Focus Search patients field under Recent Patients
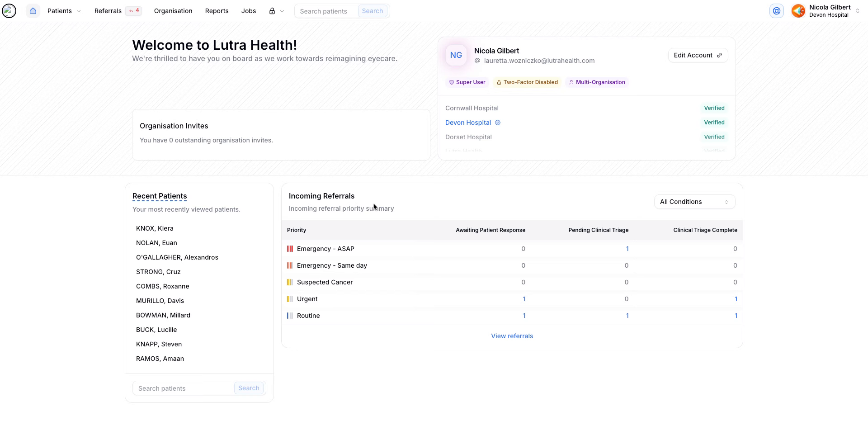Screen dimensions: 868x435 pyautogui.click(x=184, y=388)
